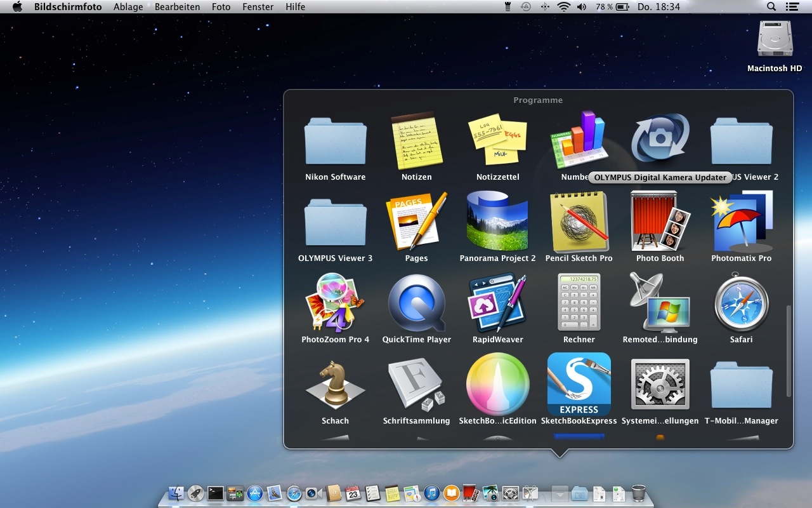Open Systemeinstellungen from Programme stack
The width and height of the screenshot is (812, 508).
click(660, 384)
